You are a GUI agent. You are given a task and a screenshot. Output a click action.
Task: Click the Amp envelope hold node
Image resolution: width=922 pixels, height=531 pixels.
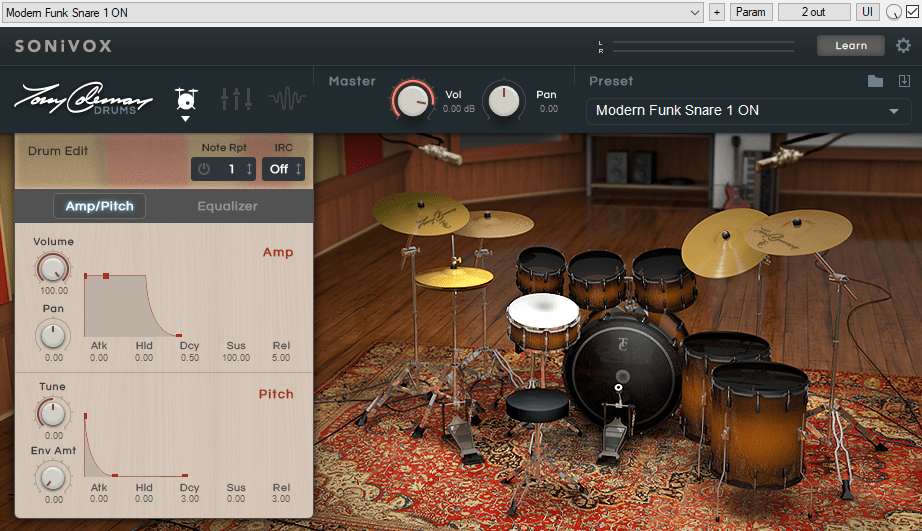pyautogui.click(x=106, y=276)
